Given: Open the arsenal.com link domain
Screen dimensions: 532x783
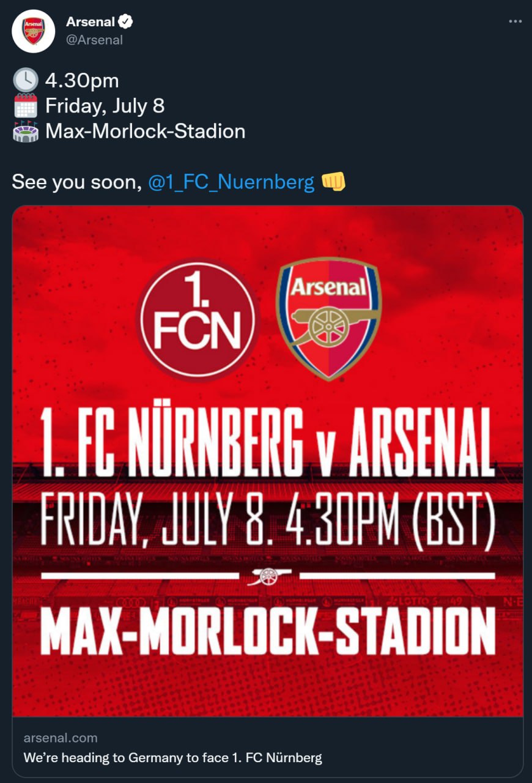Looking at the screenshot, I should 60,738.
